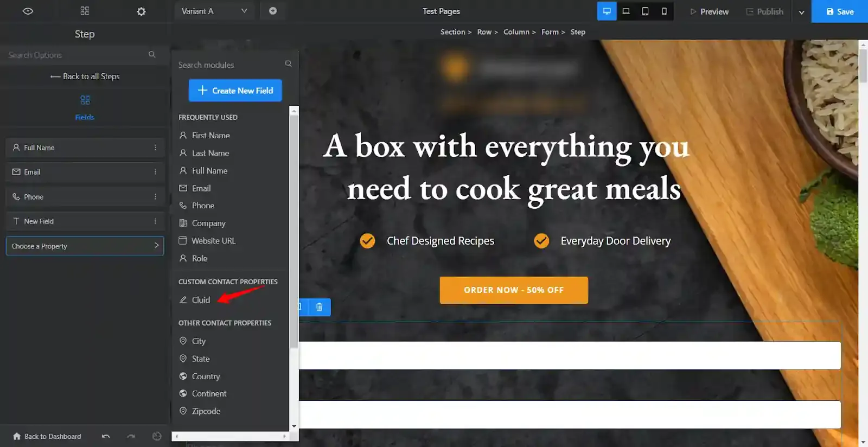Image resolution: width=868 pixels, height=447 pixels.
Task: Select the Email field in Step list
Action: tap(85, 172)
